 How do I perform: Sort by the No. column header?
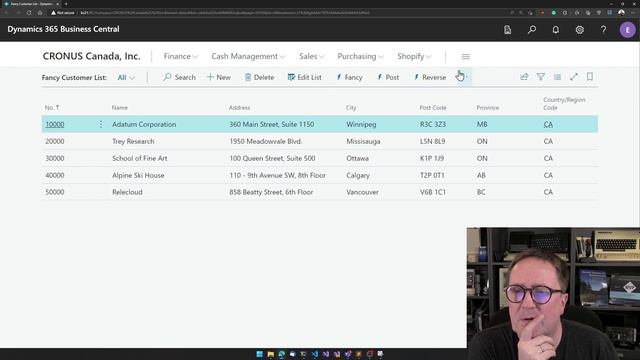point(52,107)
